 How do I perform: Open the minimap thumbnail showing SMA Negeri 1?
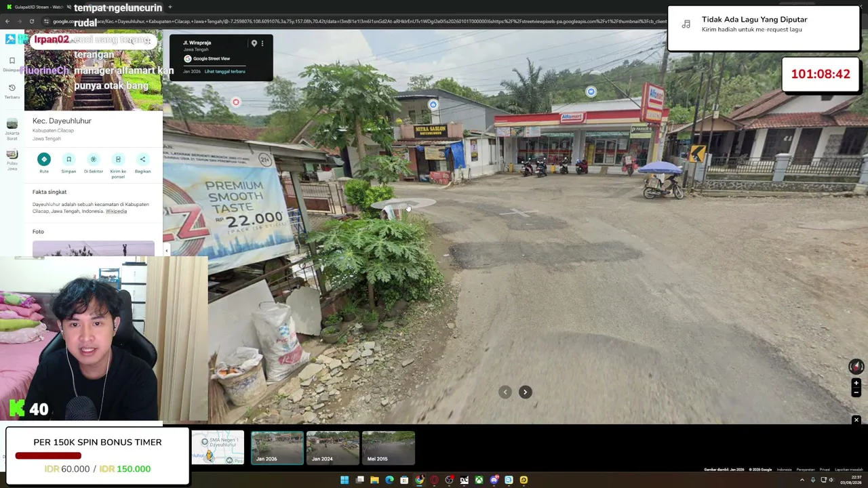(218, 448)
